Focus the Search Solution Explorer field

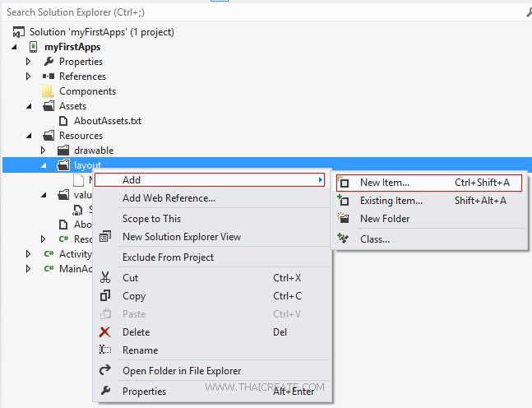coord(261,12)
